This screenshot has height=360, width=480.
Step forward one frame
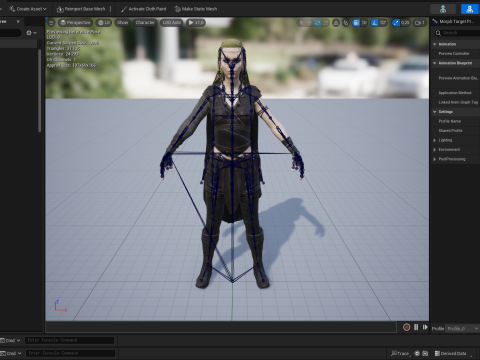click(425, 327)
